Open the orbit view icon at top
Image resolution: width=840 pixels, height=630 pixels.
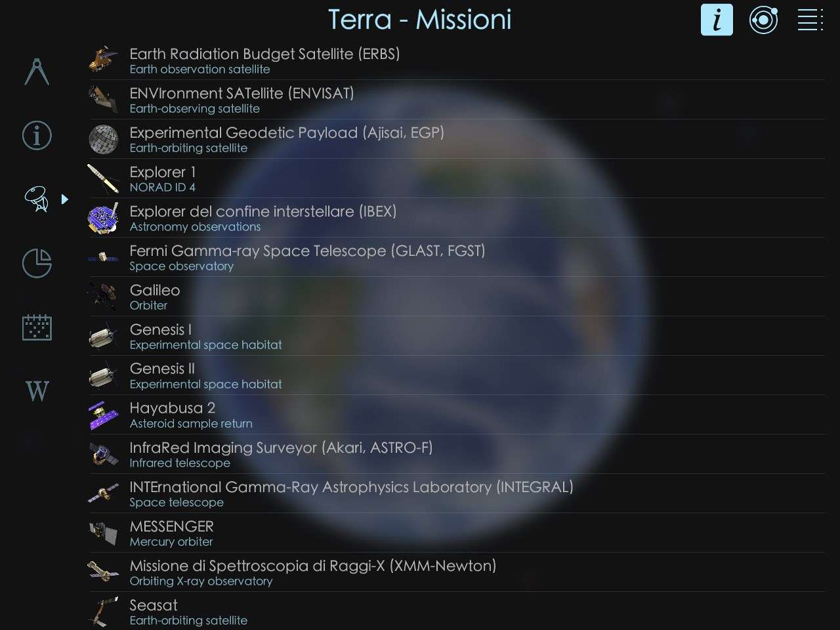[x=764, y=20]
